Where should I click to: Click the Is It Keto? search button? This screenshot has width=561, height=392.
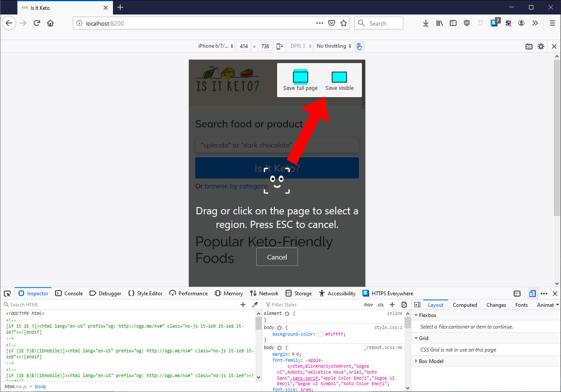[x=277, y=168]
